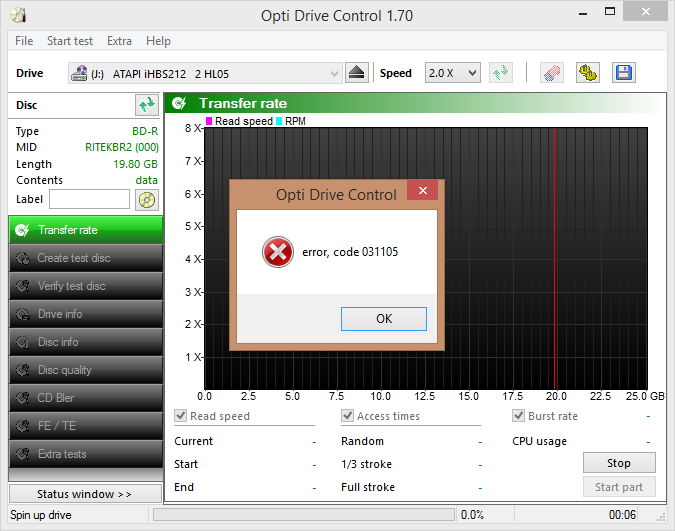
Task: Click the cyan RPM legend swatch
Action: (279, 121)
